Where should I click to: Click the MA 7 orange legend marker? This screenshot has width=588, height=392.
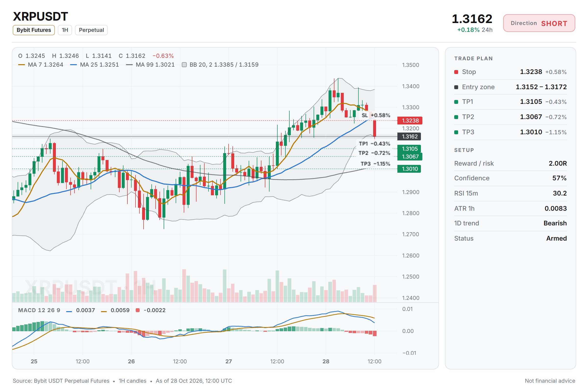point(22,65)
